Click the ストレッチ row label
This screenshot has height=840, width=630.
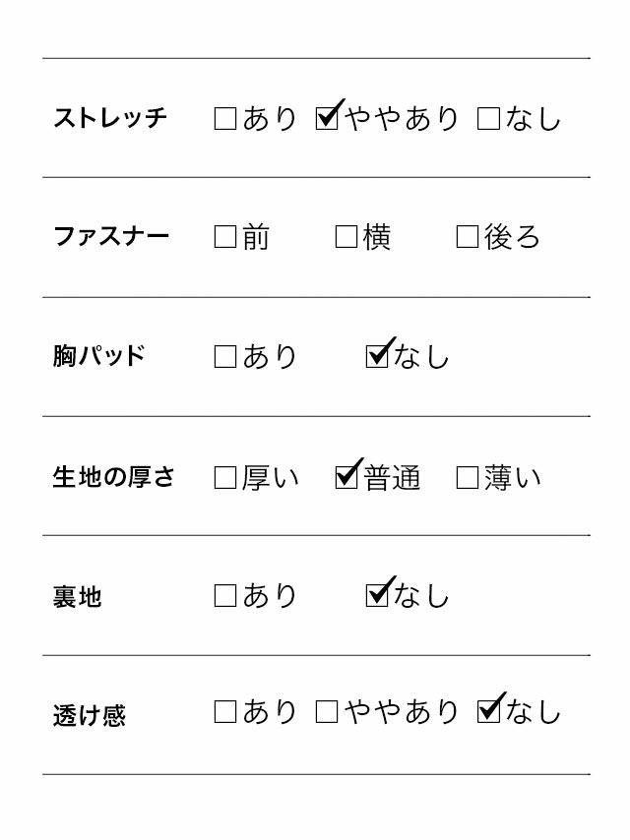pyautogui.click(x=110, y=119)
